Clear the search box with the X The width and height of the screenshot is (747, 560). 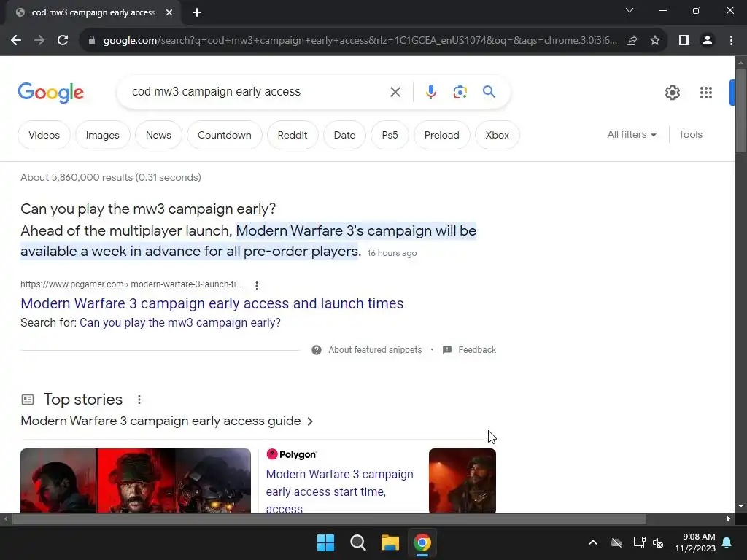[x=395, y=92]
